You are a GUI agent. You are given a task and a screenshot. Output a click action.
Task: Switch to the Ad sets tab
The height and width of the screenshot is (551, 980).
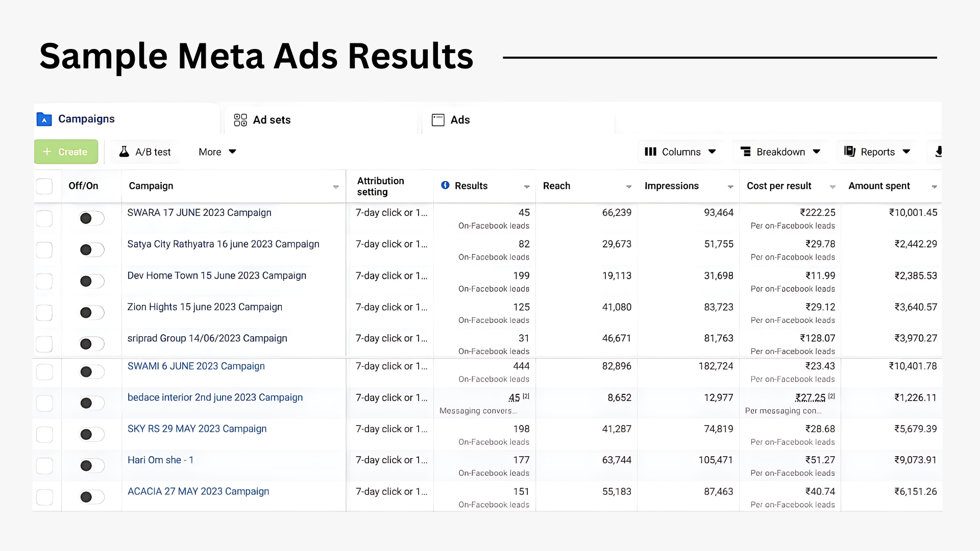pyautogui.click(x=271, y=120)
